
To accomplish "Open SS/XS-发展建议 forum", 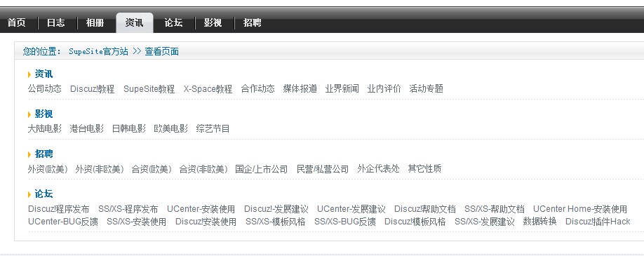I will click(485, 222).
